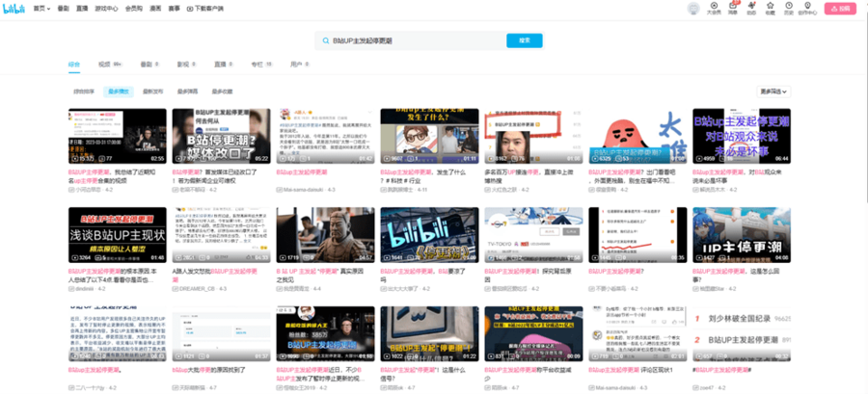Open the 消息 messages icon
The width and height of the screenshot is (868, 394).
[732, 8]
